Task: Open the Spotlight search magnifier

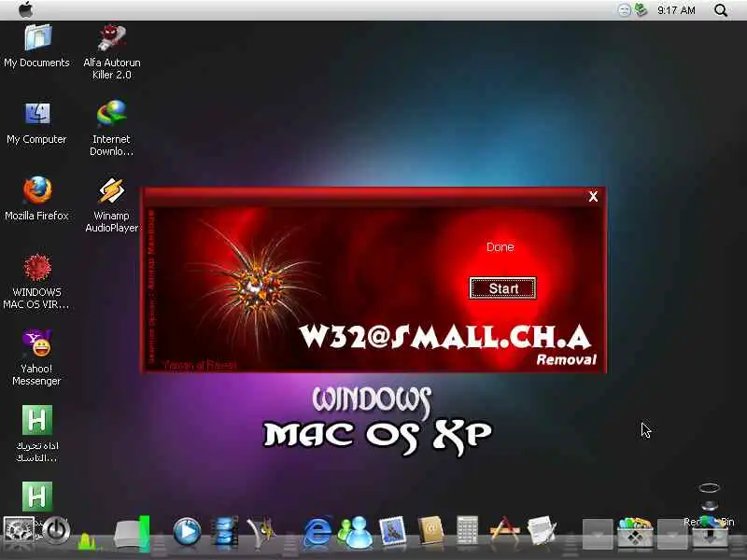Action: click(721, 10)
